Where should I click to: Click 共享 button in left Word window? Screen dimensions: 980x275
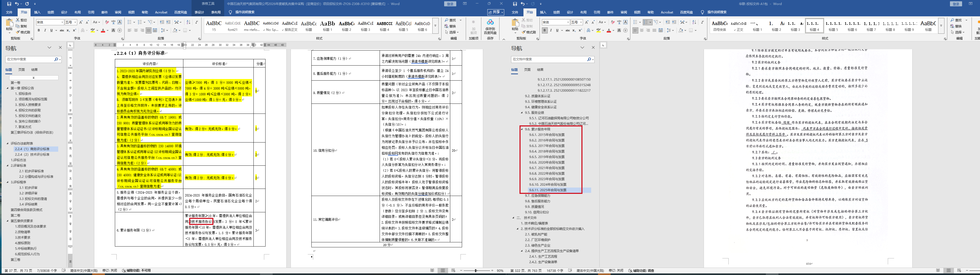click(496, 12)
